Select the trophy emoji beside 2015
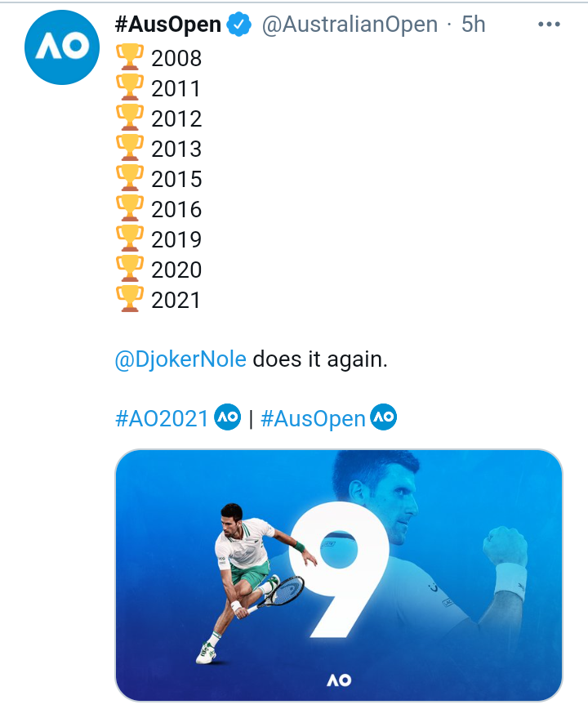Viewport: 588px width, 718px height. (129, 179)
